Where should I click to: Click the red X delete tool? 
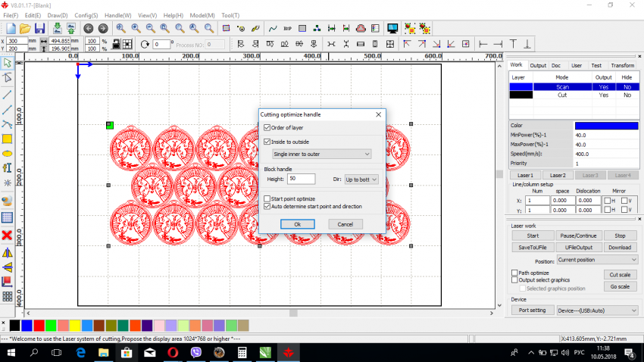coord(7,236)
